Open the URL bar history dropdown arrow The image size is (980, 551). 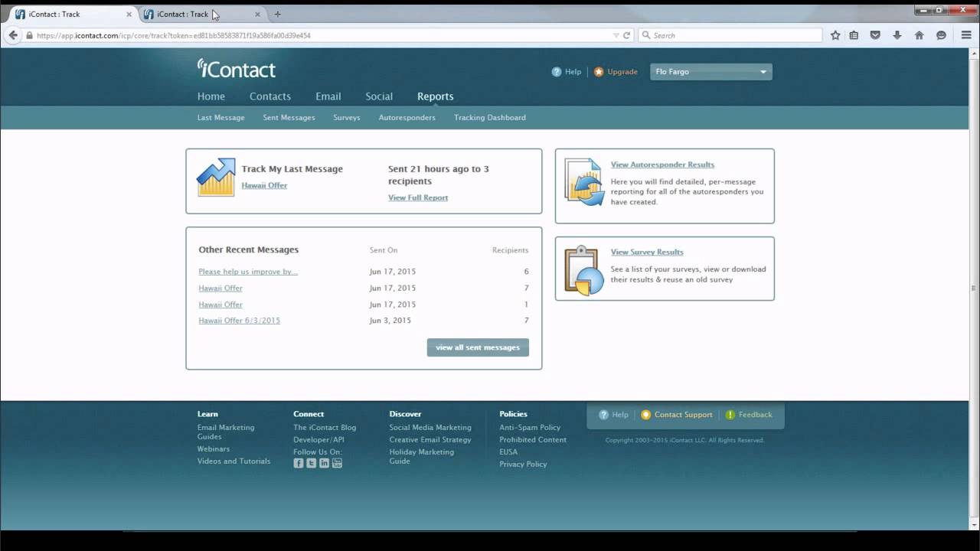[616, 35]
